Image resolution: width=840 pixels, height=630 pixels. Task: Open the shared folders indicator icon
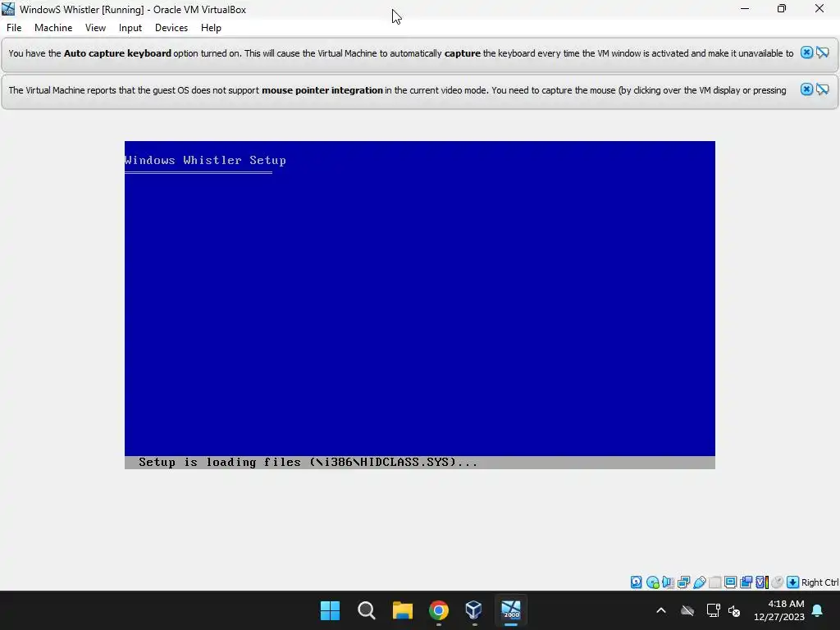[x=714, y=582]
